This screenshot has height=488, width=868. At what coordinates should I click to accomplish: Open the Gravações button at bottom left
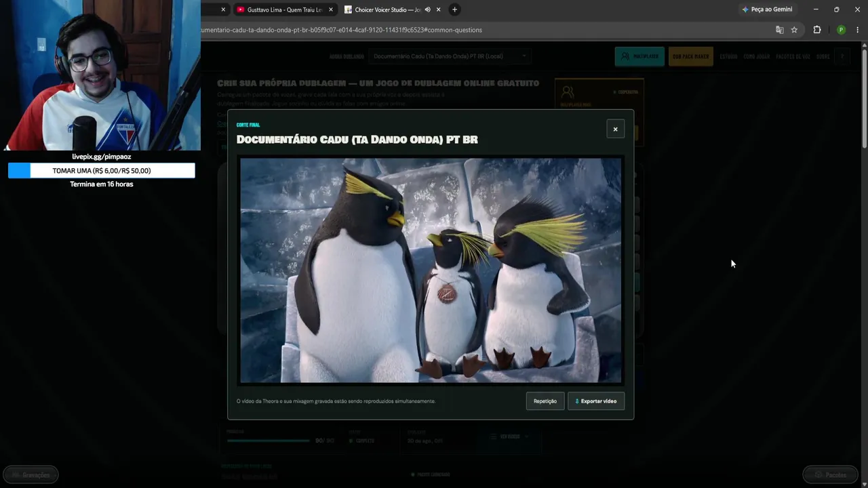[x=31, y=475]
